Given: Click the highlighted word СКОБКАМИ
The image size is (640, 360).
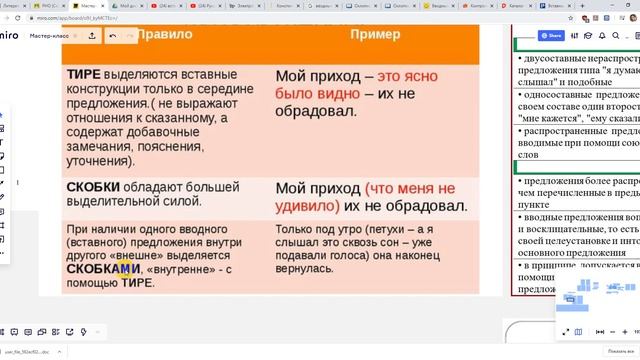Looking at the screenshot, I should (x=103, y=269).
